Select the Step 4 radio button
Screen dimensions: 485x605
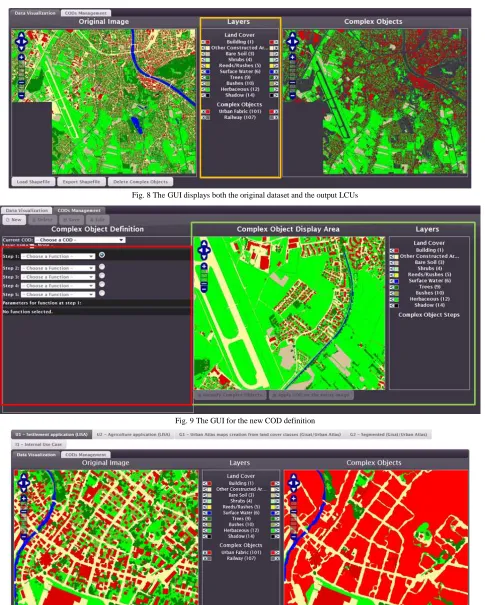point(102,284)
